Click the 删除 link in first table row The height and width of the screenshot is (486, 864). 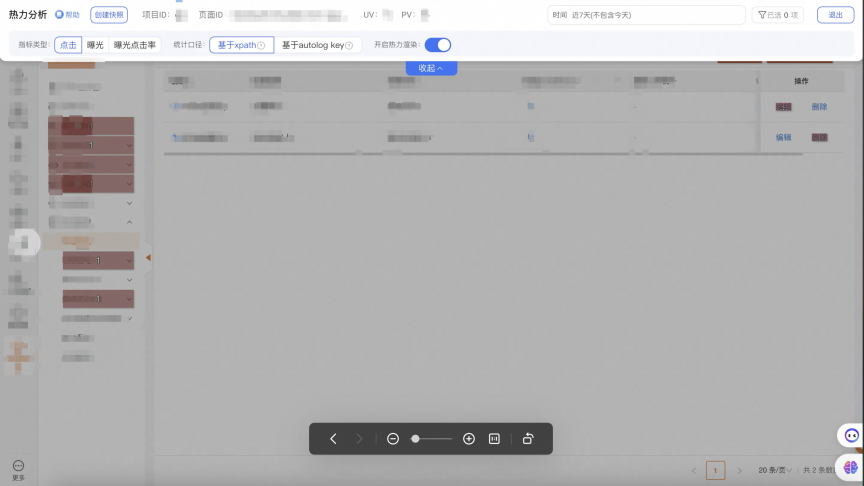pos(819,107)
